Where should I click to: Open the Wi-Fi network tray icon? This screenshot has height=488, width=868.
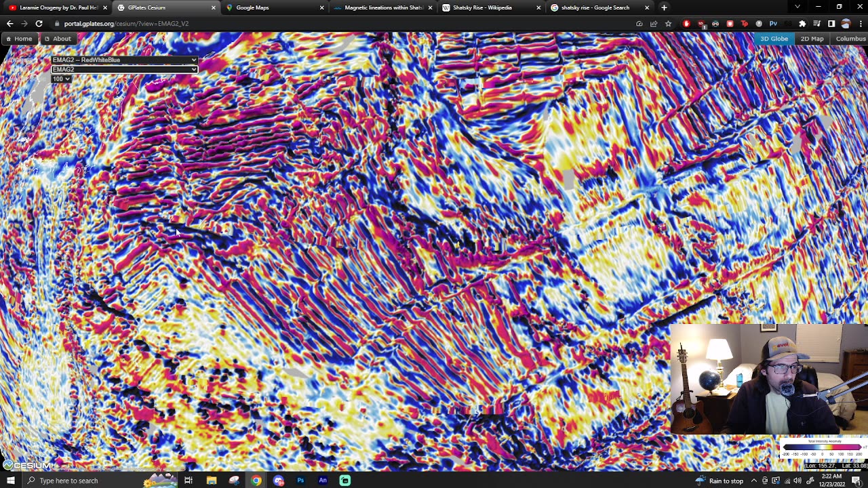click(787, 481)
